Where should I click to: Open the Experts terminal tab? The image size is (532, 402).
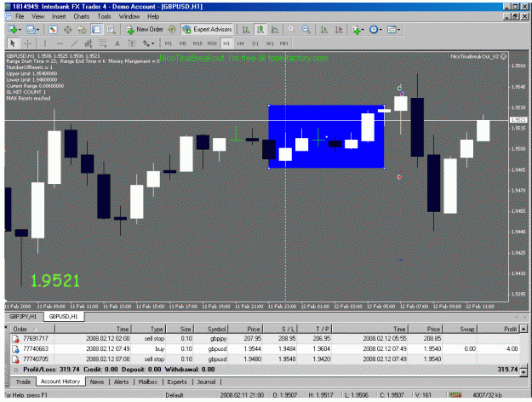click(177, 382)
